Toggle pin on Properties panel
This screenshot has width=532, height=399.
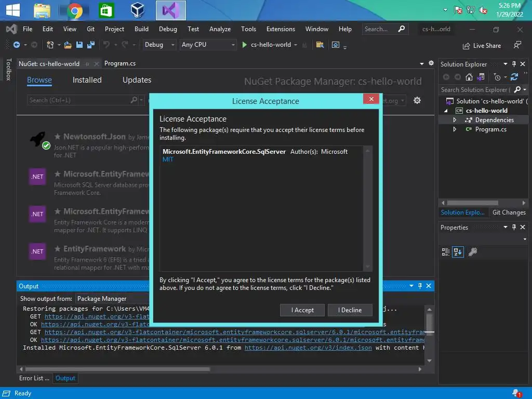(x=514, y=227)
